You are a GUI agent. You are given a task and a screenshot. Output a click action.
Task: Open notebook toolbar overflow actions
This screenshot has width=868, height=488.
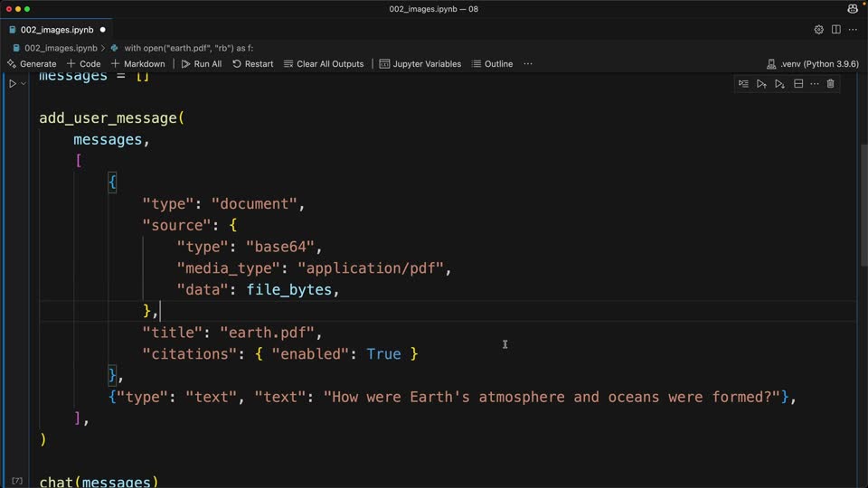pos(528,64)
